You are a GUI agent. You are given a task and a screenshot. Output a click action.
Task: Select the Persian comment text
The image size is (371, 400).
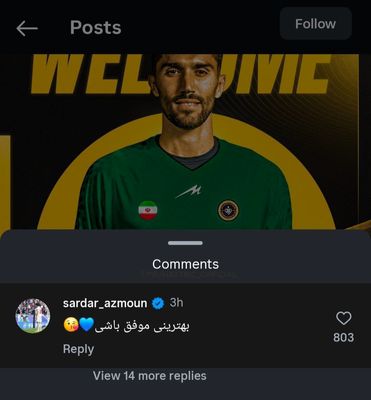pos(142,326)
